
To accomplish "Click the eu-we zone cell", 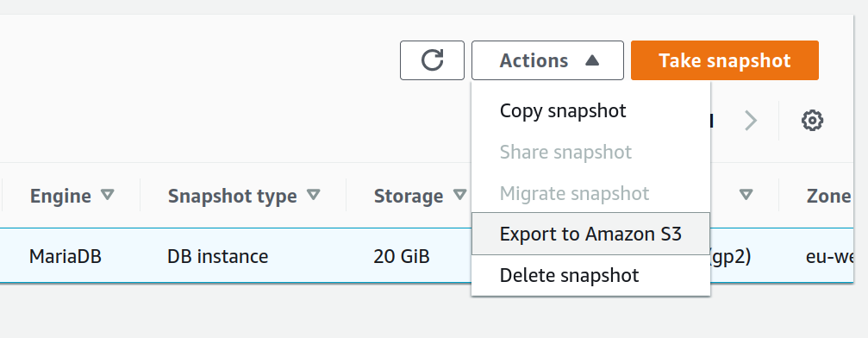I will (830, 257).
